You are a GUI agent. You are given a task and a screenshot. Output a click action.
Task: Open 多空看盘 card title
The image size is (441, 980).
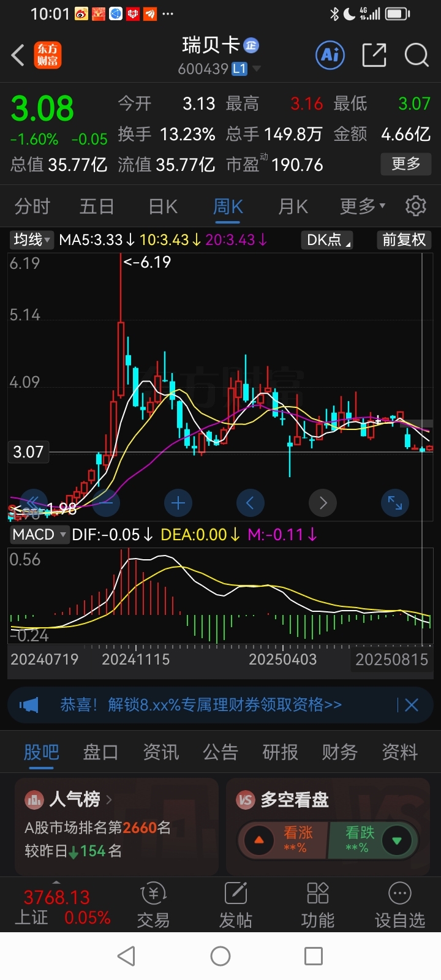click(x=295, y=799)
